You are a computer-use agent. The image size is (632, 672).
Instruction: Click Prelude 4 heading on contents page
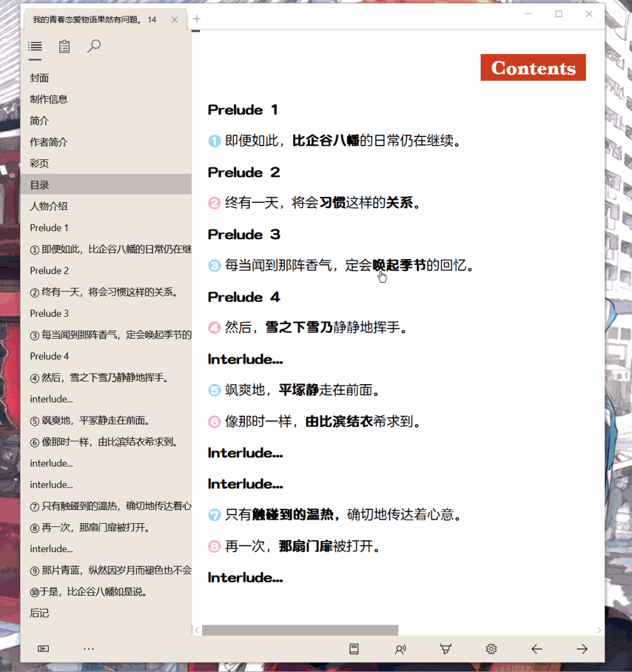click(244, 297)
